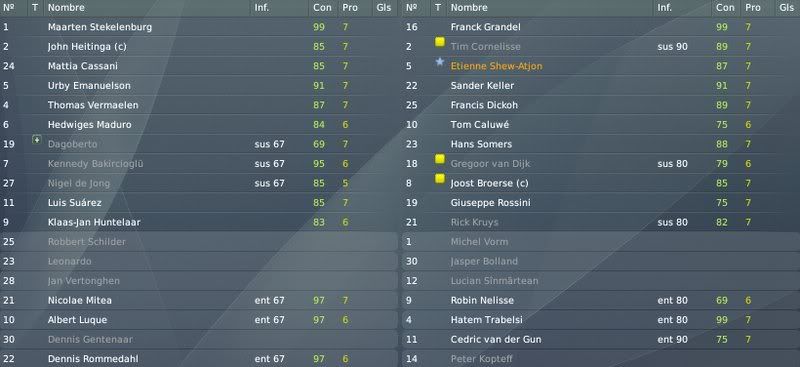
Task: Click the blue star icon beside Etienne Shew-Atjon
Action: coord(440,62)
